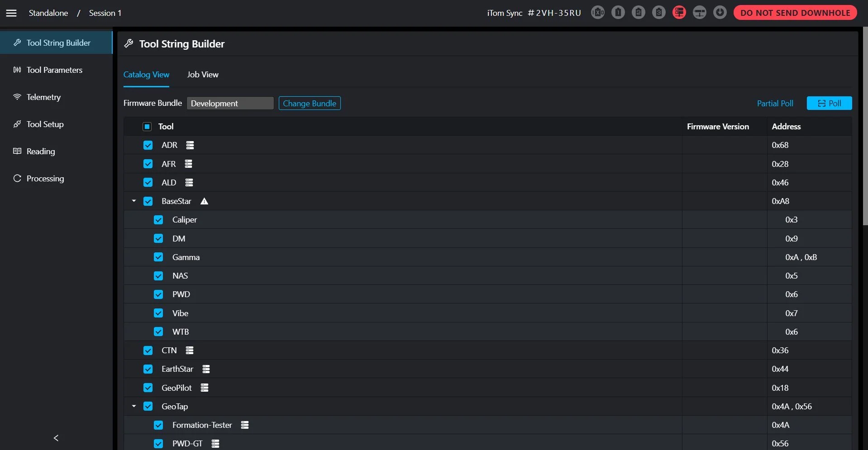Screen dimensions: 868x450
Task: Open the parameters icon next to ADR
Action: pos(189,145)
